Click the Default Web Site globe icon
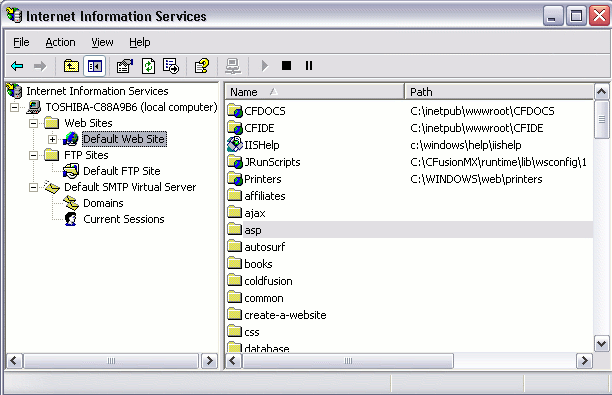This screenshot has height=395, width=612. click(x=71, y=139)
